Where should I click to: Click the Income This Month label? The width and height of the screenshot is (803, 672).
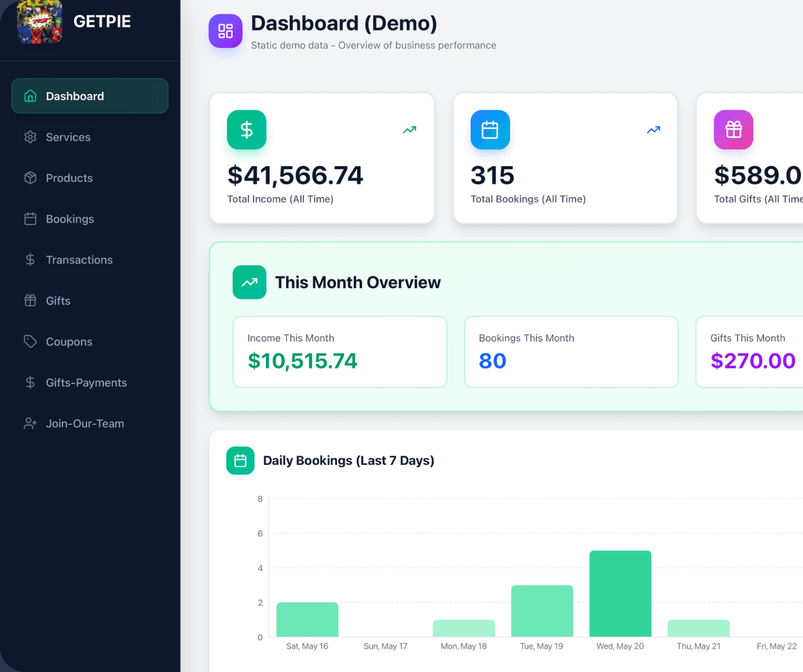click(x=291, y=338)
